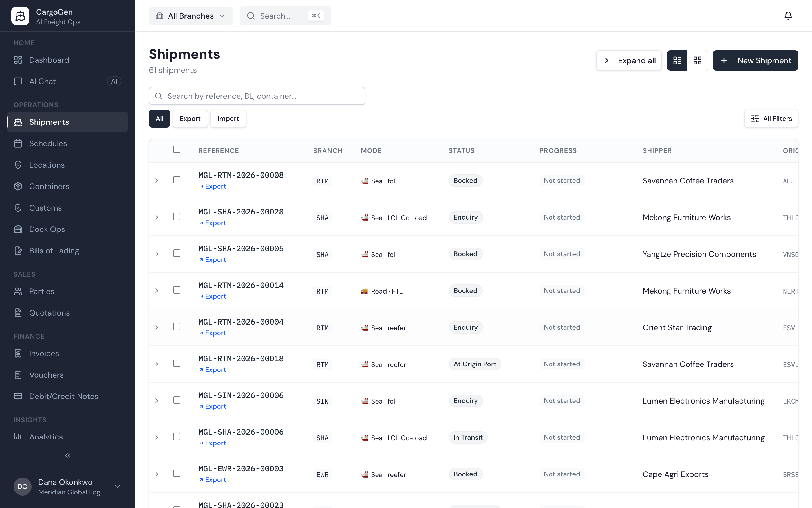Click the reference, BL, container search field
Viewport: 812px width, 508px height.
(x=257, y=96)
